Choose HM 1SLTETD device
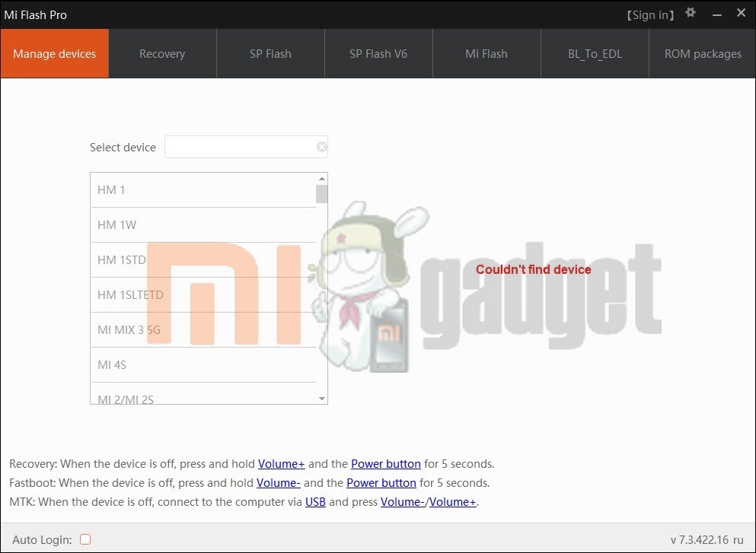 point(203,295)
